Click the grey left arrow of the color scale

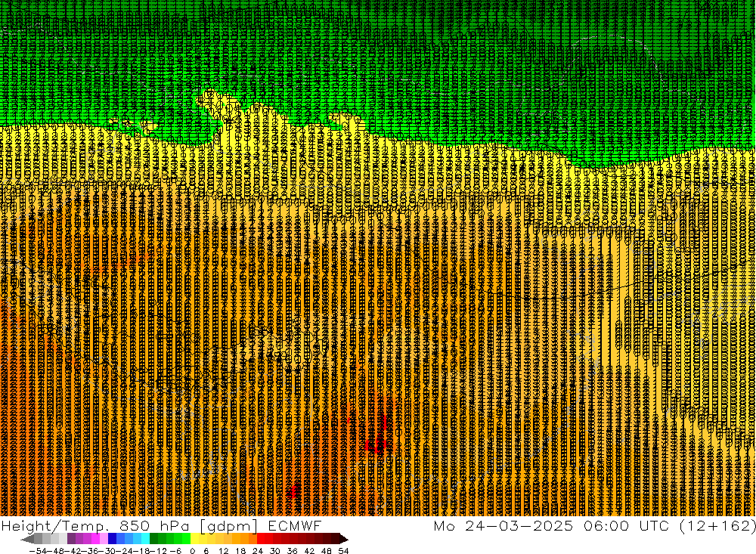[27, 539]
